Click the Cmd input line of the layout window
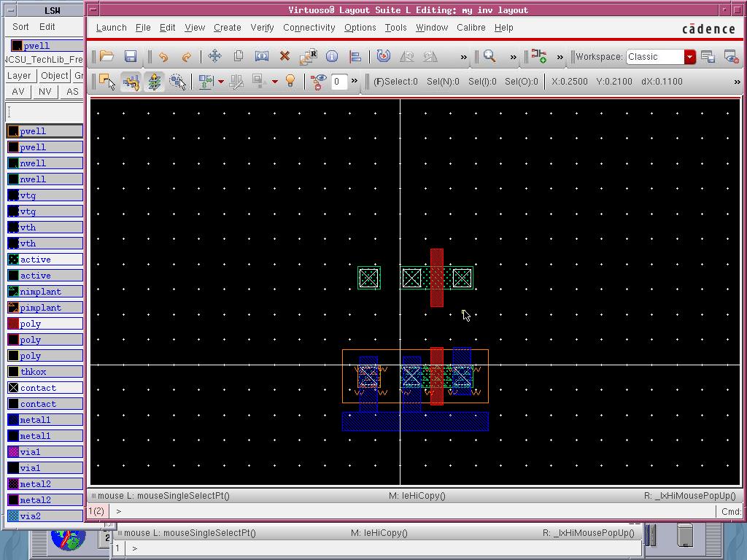The width and height of the screenshot is (747, 560). coord(413,511)
